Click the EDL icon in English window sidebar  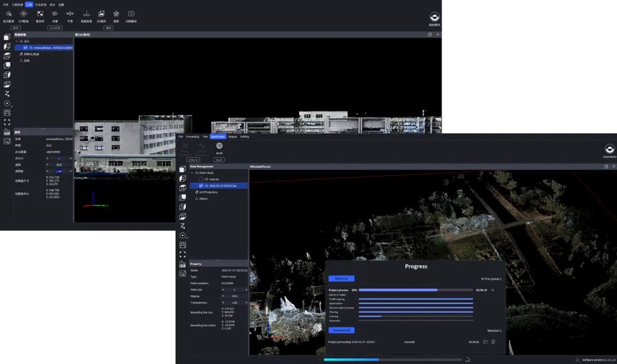(183, 264)
